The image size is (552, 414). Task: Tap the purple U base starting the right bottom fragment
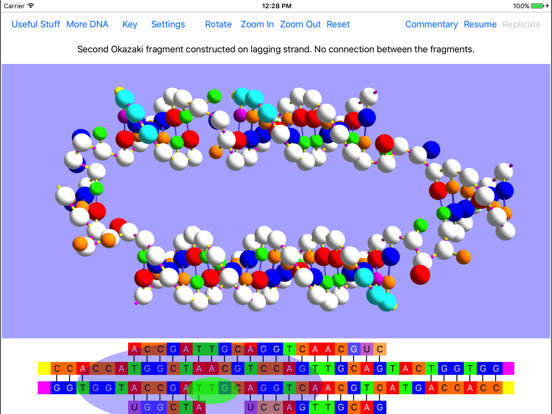(x=250, y=407)
